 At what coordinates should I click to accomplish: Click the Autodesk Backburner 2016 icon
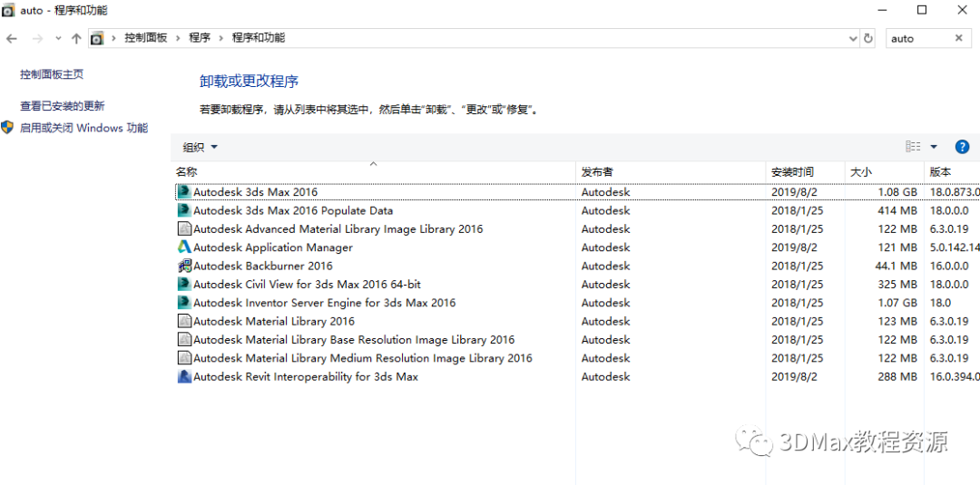(x=184, y=266)
